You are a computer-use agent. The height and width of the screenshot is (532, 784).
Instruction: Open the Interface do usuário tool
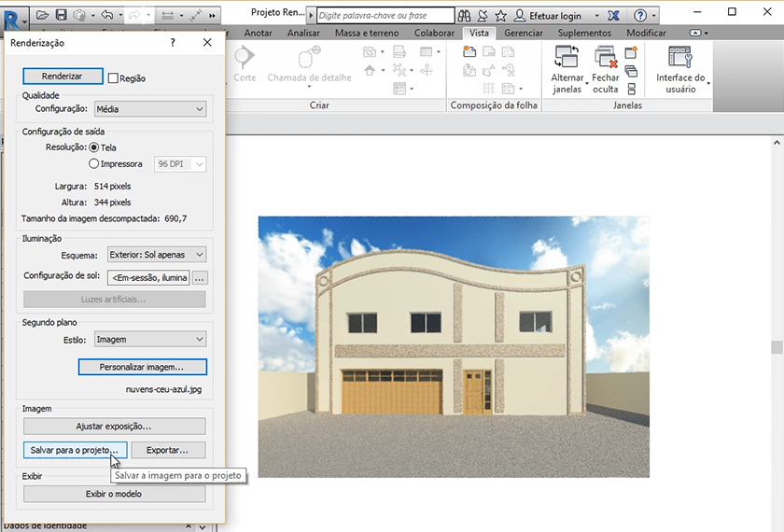click(679, 60)
